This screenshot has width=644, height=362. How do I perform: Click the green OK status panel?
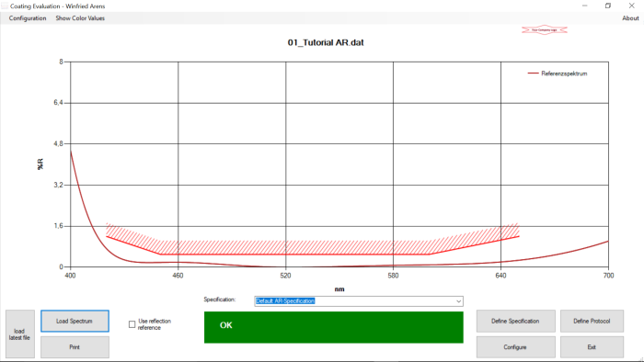pos(333,327)
